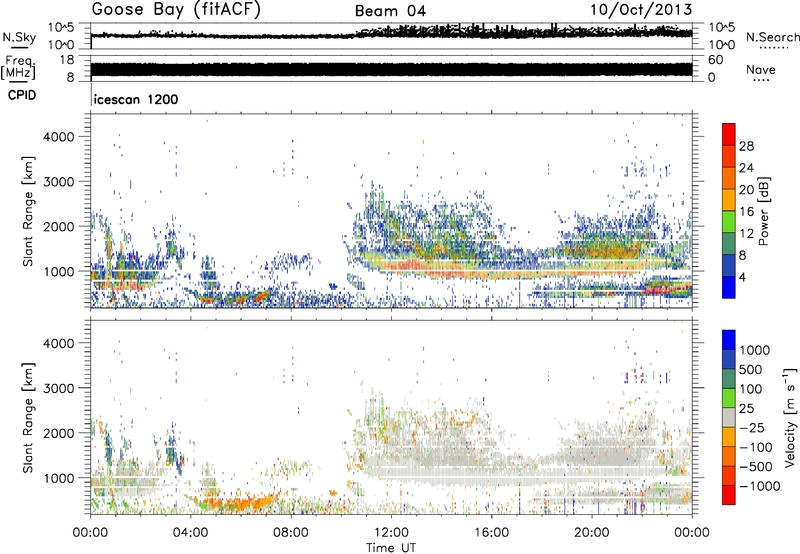Click the "Nave" legend label
The height and width of the screenshot is (554, 800).
pyautogui.click(x=761, y=70)
